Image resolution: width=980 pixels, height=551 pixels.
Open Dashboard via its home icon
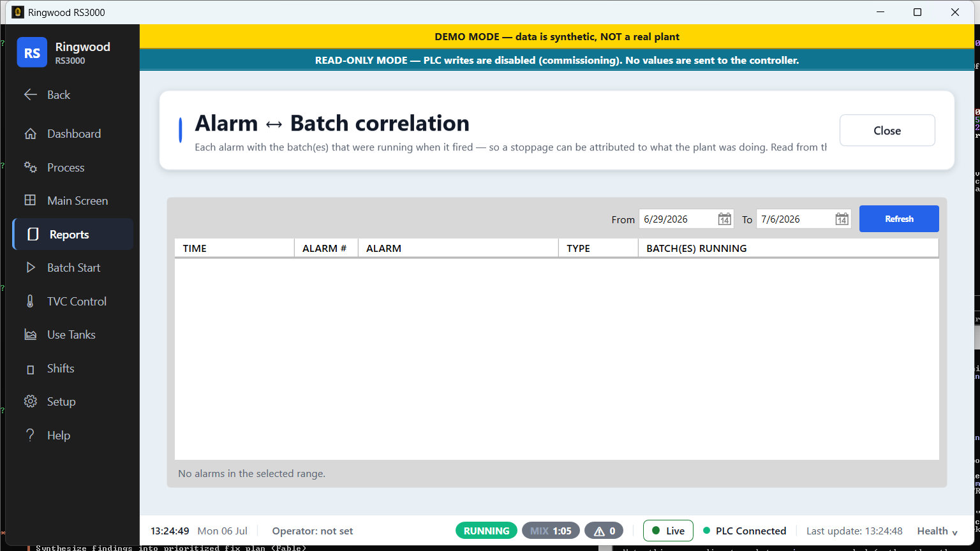[x=30, y=134]
